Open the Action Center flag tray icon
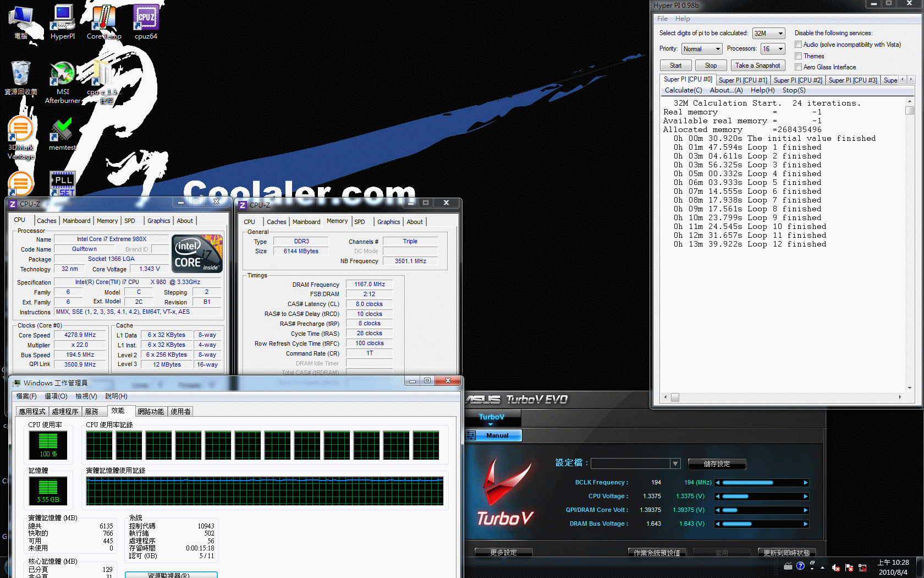This screenshot has width=924, height=578. (x=849, y=568)
